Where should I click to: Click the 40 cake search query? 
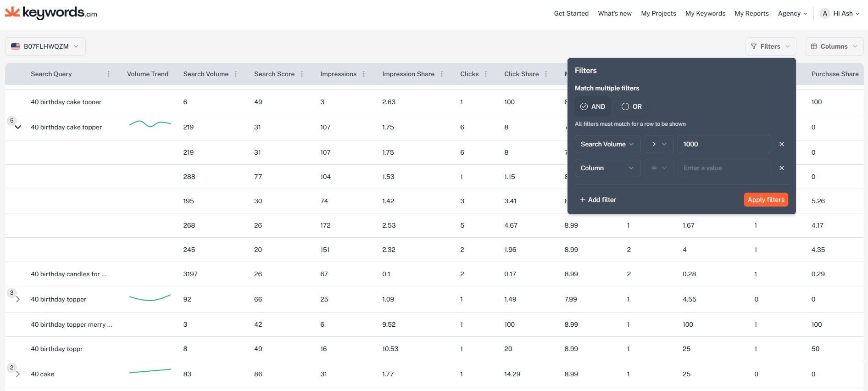point(43,374)
